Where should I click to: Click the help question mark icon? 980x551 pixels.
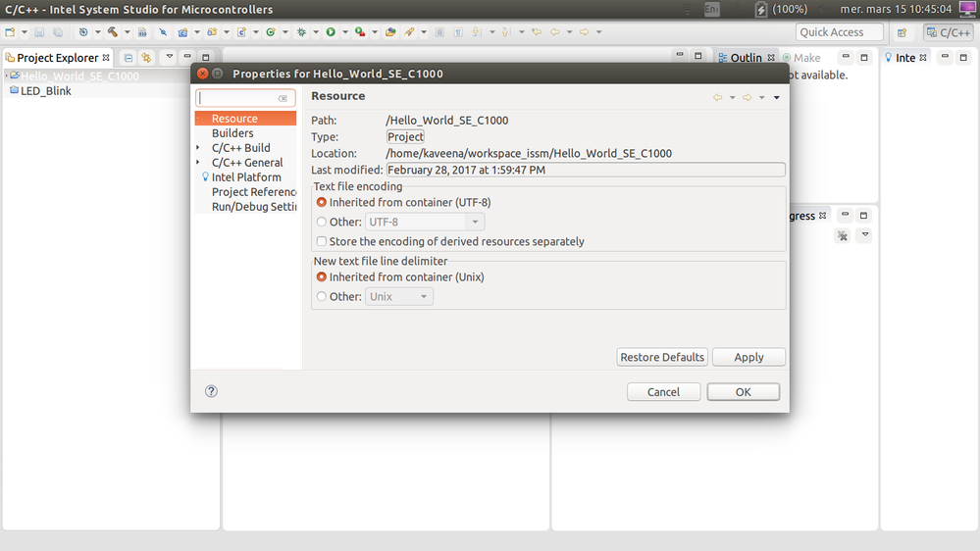click(x=211, y=391)
